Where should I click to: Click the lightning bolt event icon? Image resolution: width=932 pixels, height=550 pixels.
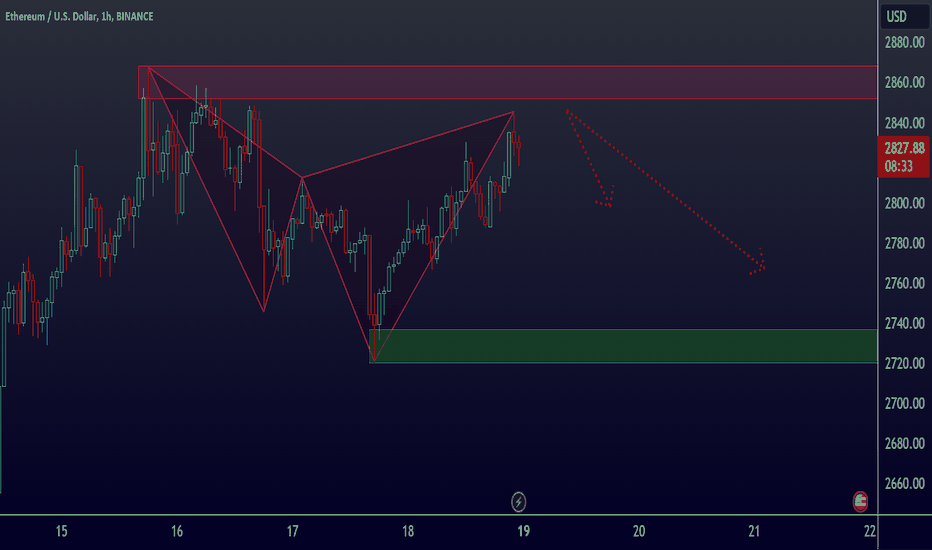coord(518,502)
